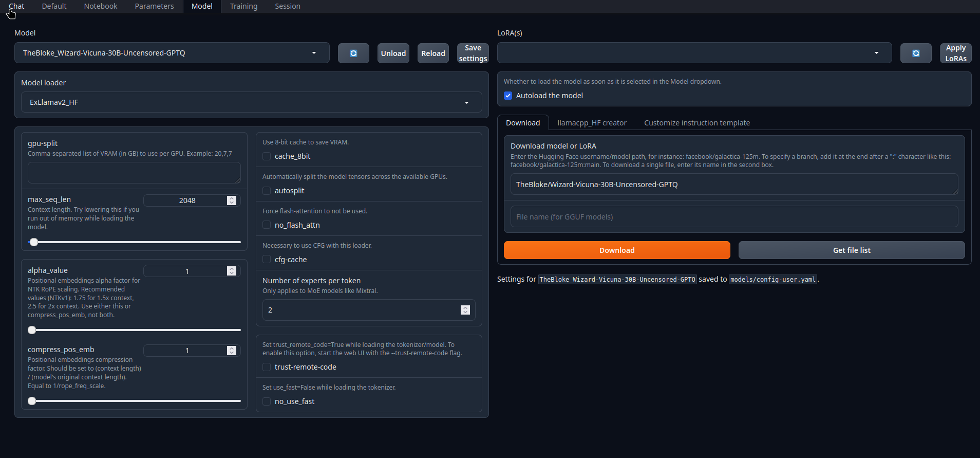Click the experts per token number field
Viewport: 980px width, 458px height.
[x=369, y=310]
